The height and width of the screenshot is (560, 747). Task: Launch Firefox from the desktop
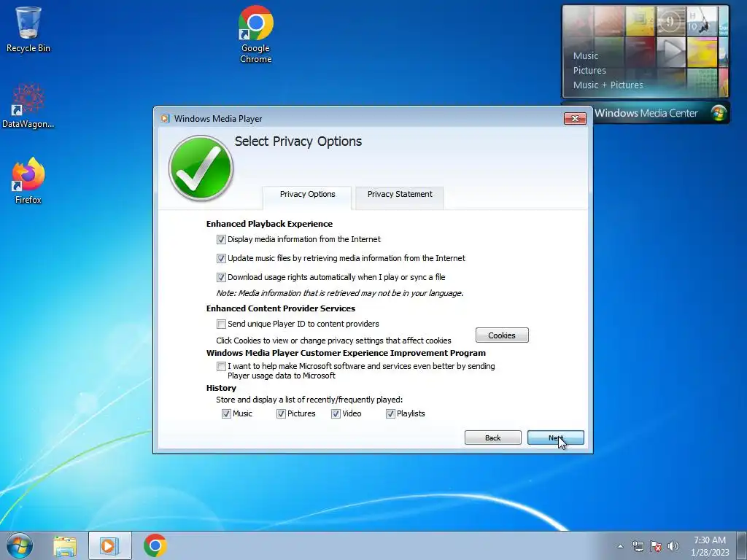(28, 181)
